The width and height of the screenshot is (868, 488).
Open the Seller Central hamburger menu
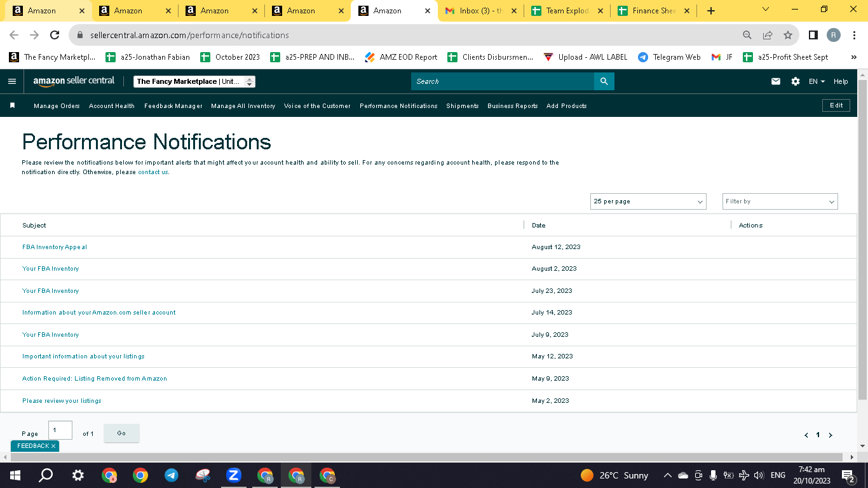tap(11, 81)
